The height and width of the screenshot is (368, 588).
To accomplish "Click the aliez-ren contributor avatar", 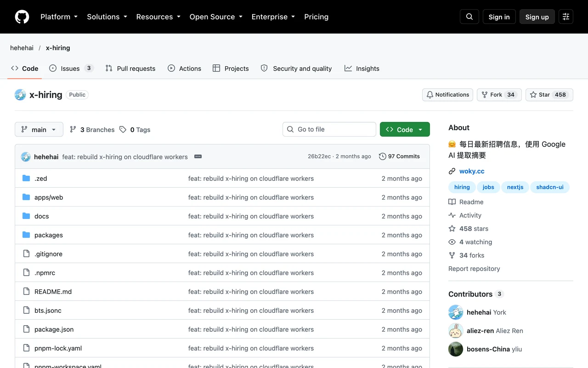I will pyautogui.click(x=456, y=331).
